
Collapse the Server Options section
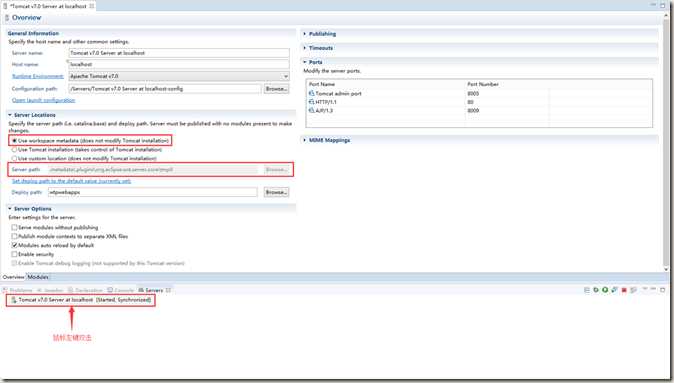coord(10,208)
